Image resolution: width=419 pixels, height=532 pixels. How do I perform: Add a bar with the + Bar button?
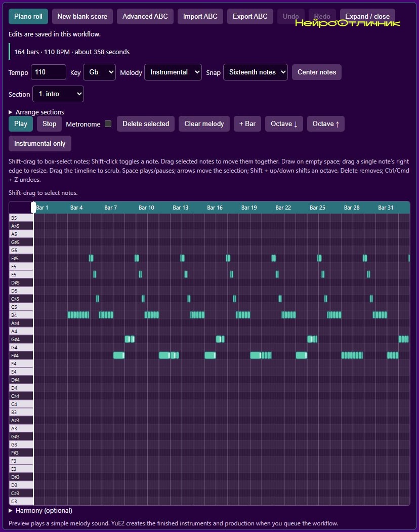tap(247, 124)
